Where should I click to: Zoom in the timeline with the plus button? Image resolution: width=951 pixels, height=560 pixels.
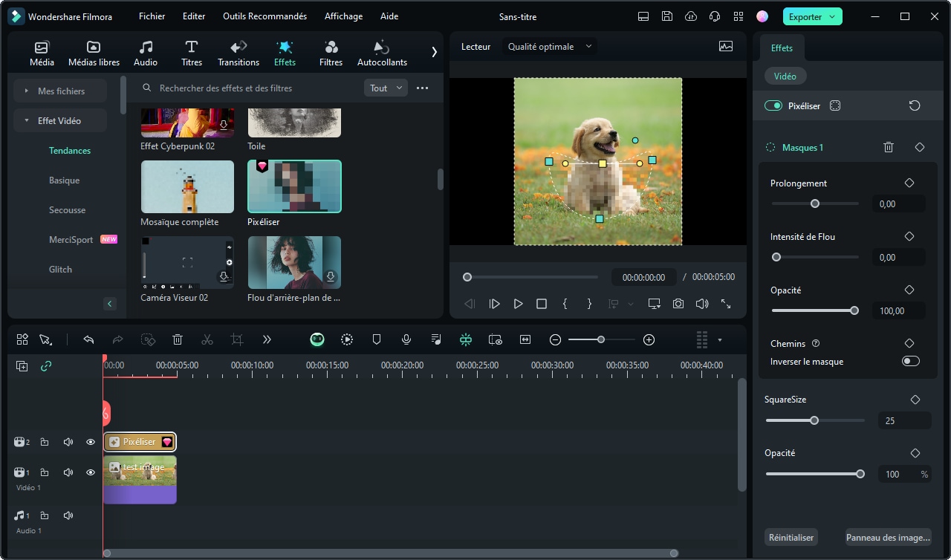coord(649,339)
